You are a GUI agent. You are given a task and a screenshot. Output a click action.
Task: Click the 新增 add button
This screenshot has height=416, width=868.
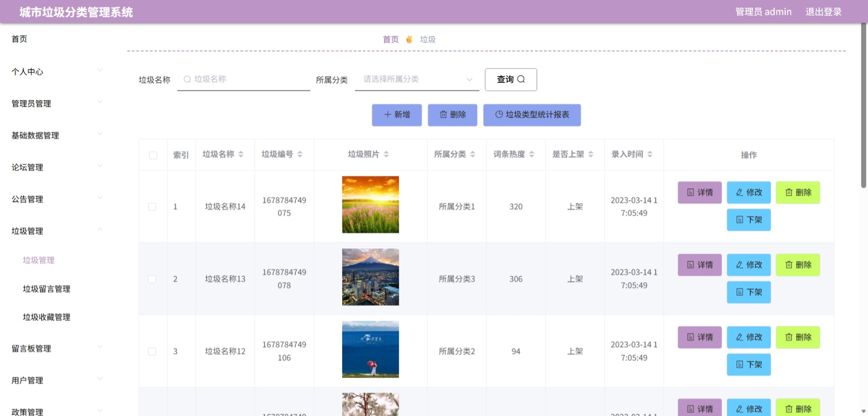tap(397, 115)
